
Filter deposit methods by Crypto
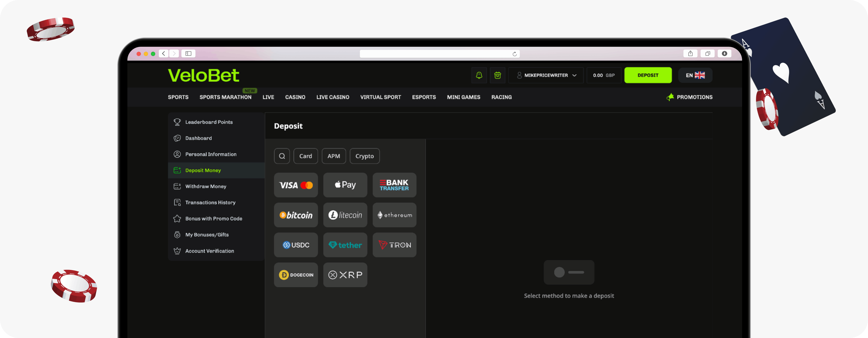(365, 156)
